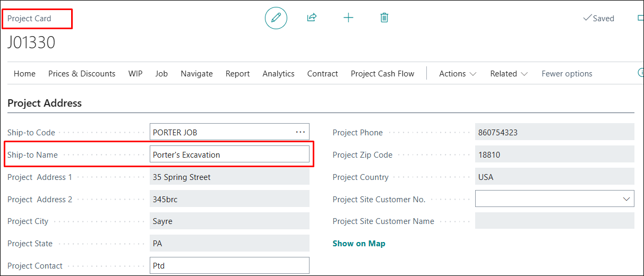Click the Project Contact input field
This screenshot has width=644, height=276.
pos(229,265)
